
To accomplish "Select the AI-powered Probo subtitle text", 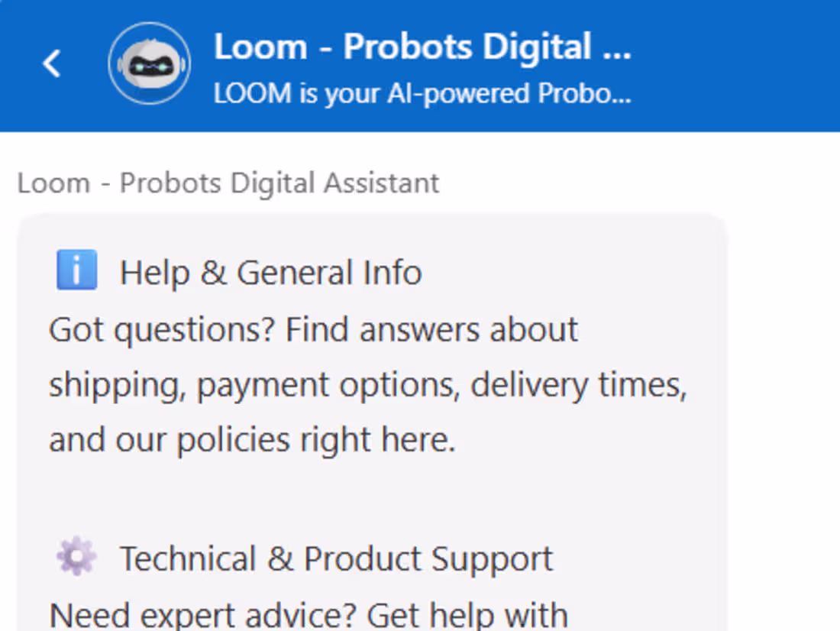I will click(x=422, y=93).
